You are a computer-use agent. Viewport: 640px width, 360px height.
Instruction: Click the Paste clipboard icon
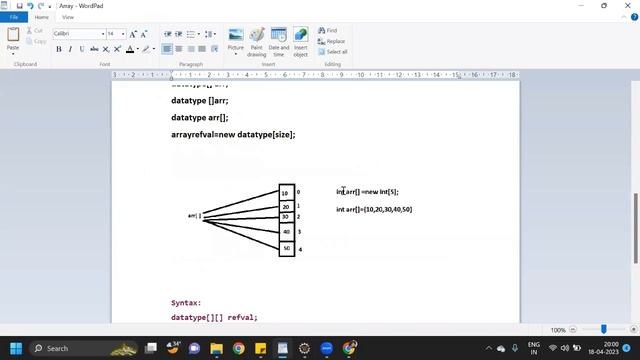click(x=13, y=34)
